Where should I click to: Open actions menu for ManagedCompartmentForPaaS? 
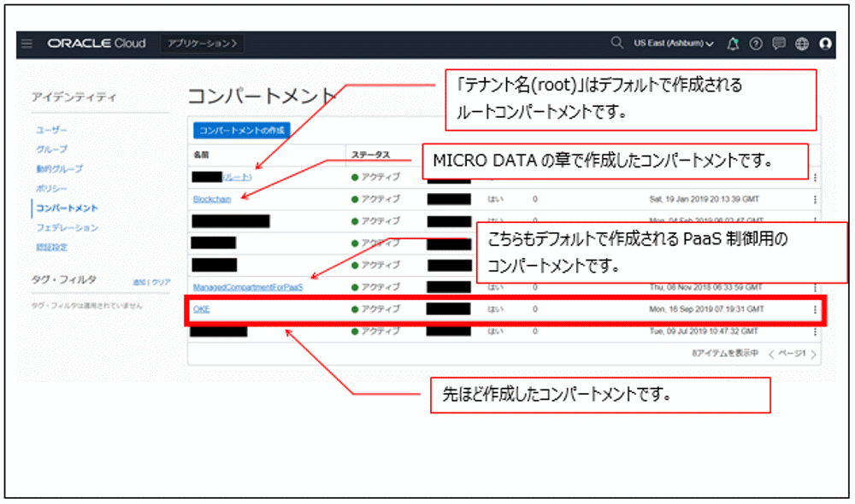tap(815, 288)
